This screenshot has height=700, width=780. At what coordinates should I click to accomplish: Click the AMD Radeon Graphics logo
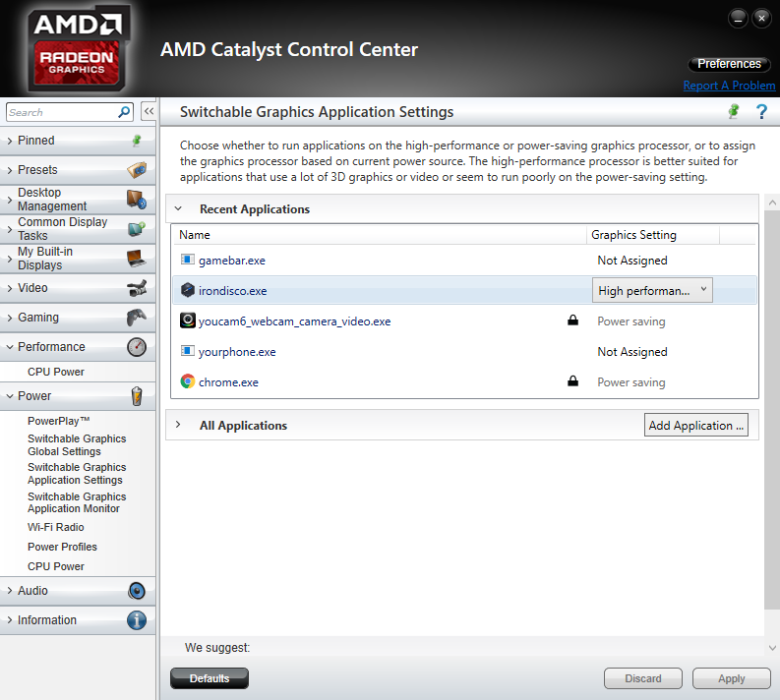tap(78, 49)
